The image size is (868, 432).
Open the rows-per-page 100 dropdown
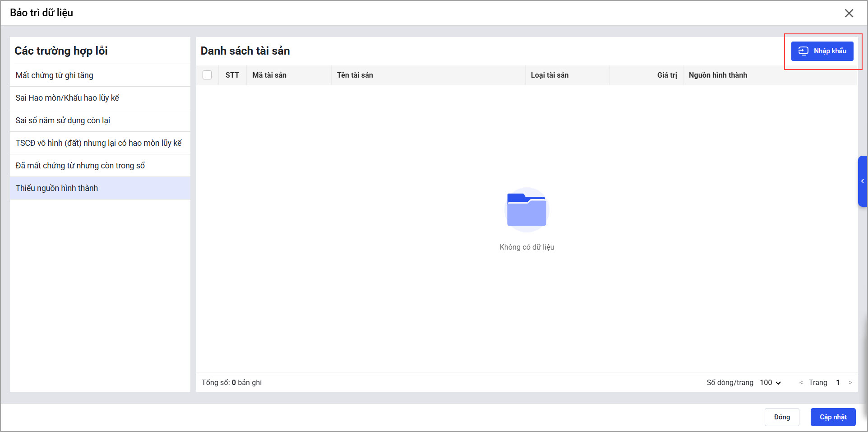(770, 383)
